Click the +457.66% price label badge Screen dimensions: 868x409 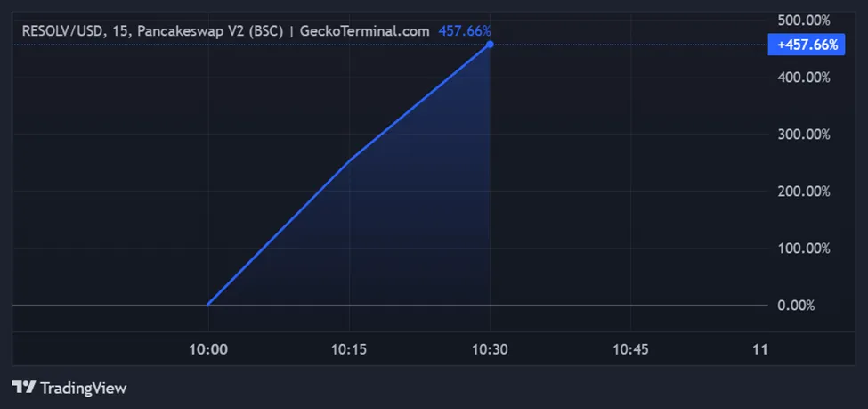coord(806,45)
